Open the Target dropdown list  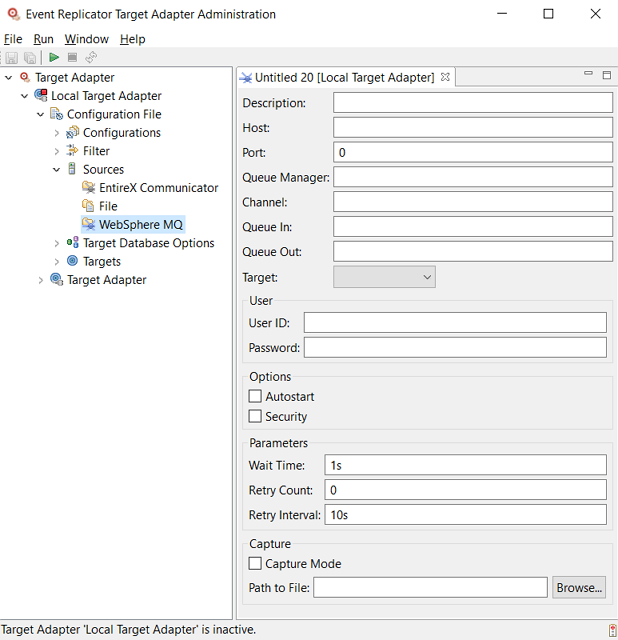point(384,277)
